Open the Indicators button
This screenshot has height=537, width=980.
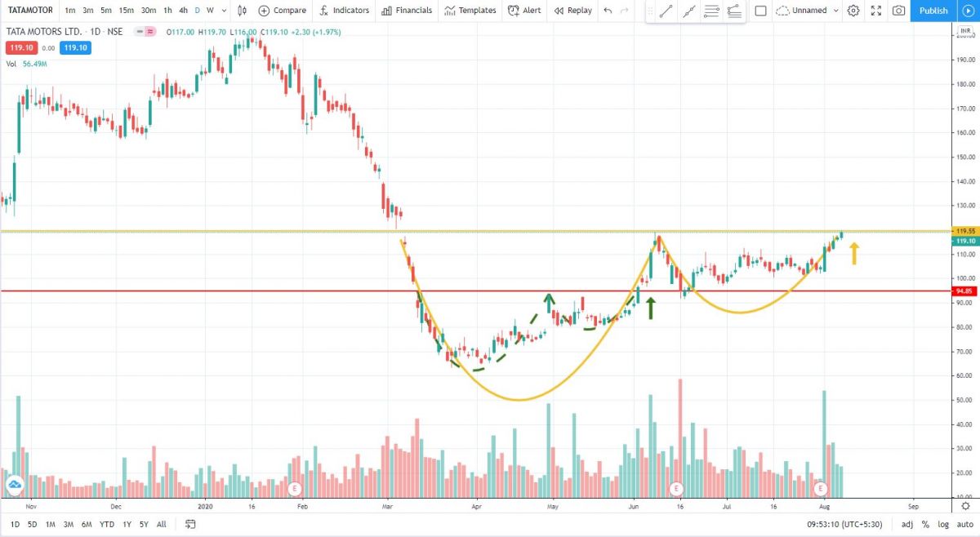coord(344,11)
